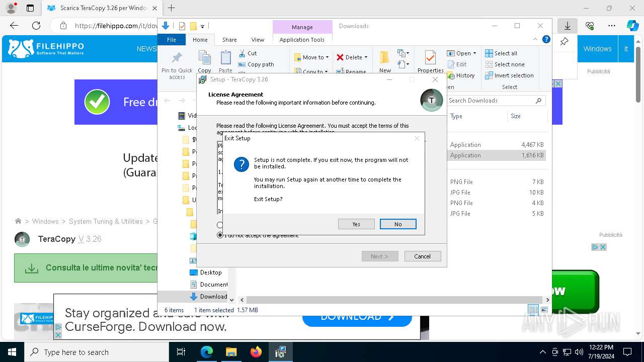644x362 pixels.
Task: Open the Move to dropdown in Explorer
Action: click(x=311, y=57)
